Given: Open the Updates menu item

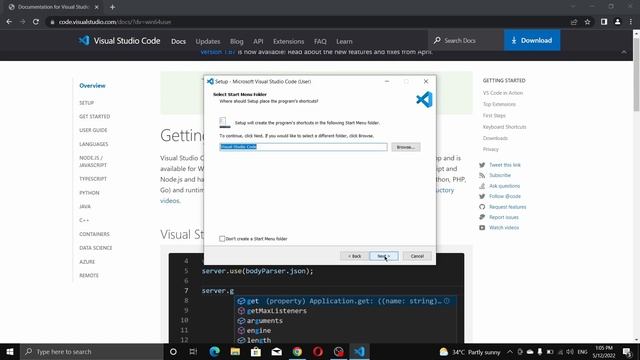Looking at the screenshot, I should (208, 41).
